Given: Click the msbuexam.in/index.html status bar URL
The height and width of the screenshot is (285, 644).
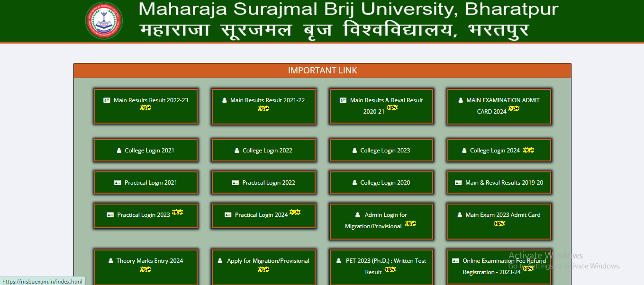Looking at the screenshot, I should (42, 281).
